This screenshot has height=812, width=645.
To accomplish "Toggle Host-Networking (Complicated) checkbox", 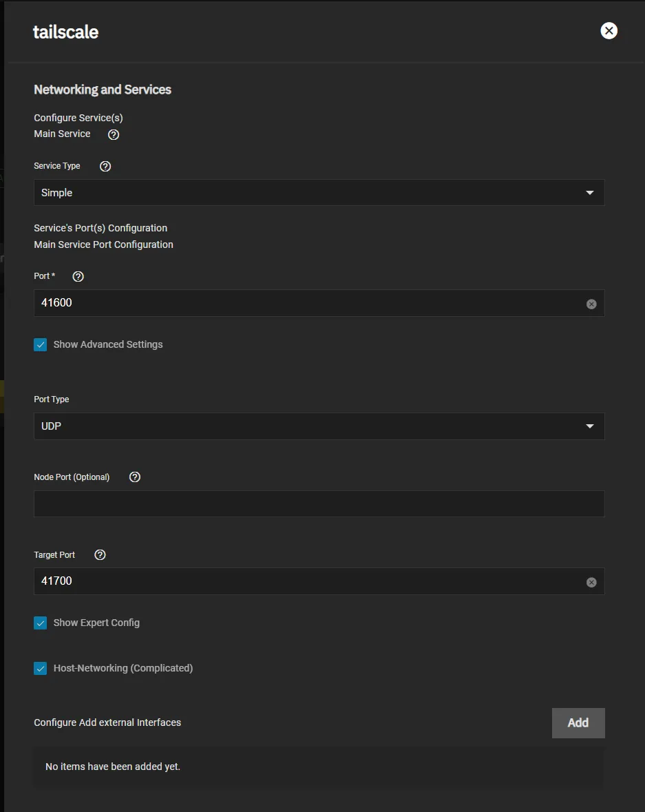I will click(41, 668).
